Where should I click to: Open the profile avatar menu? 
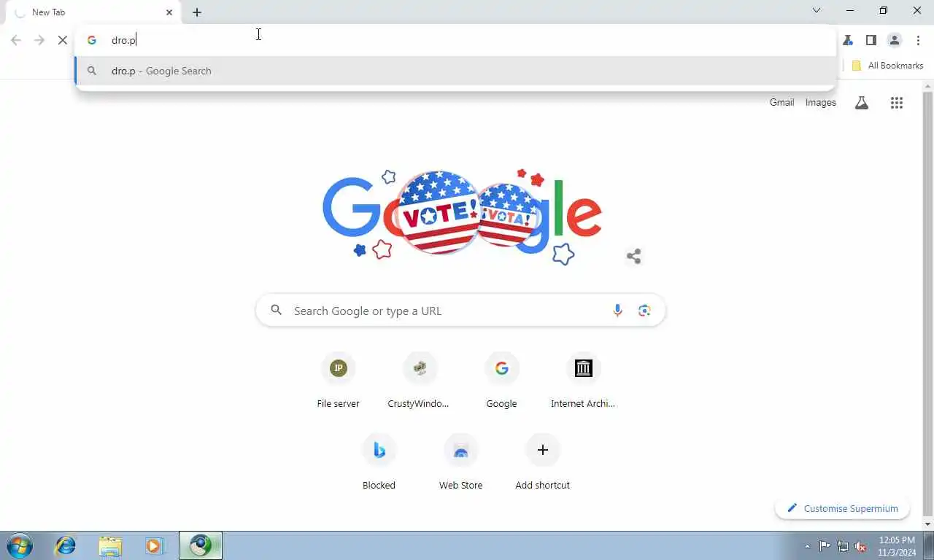[895, 40]
